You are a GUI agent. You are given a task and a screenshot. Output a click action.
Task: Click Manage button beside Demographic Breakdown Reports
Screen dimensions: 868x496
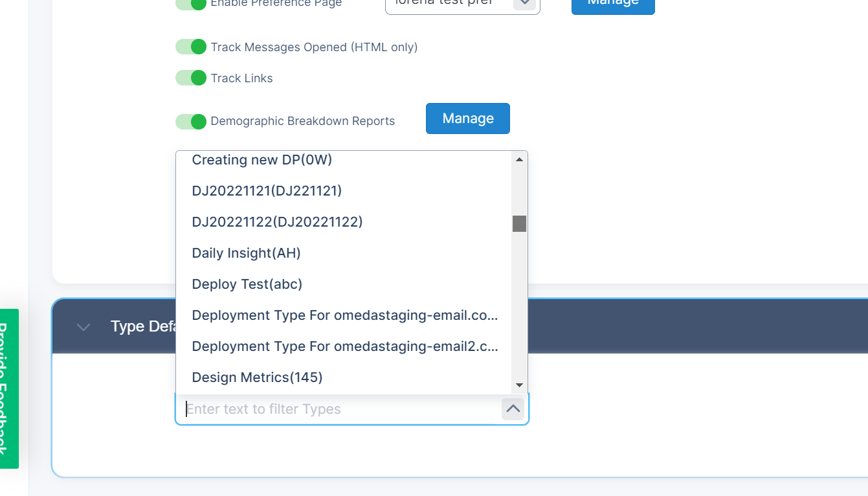pos(467,118)
